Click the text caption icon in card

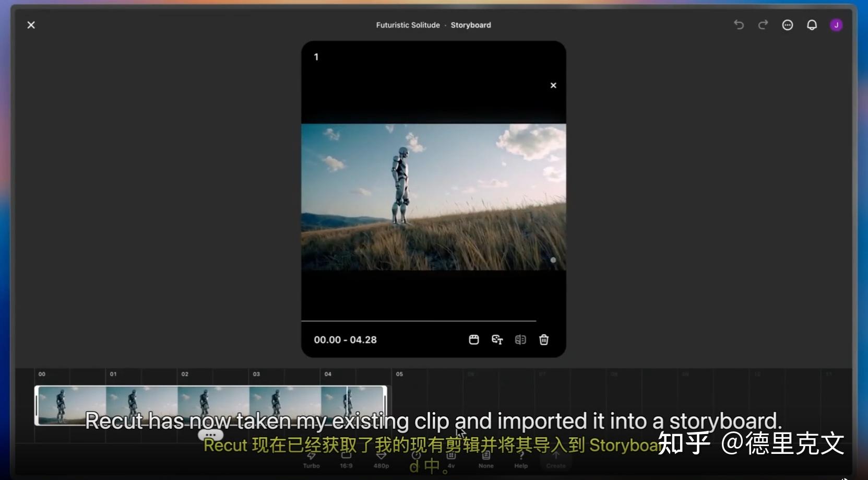point(497,339)
